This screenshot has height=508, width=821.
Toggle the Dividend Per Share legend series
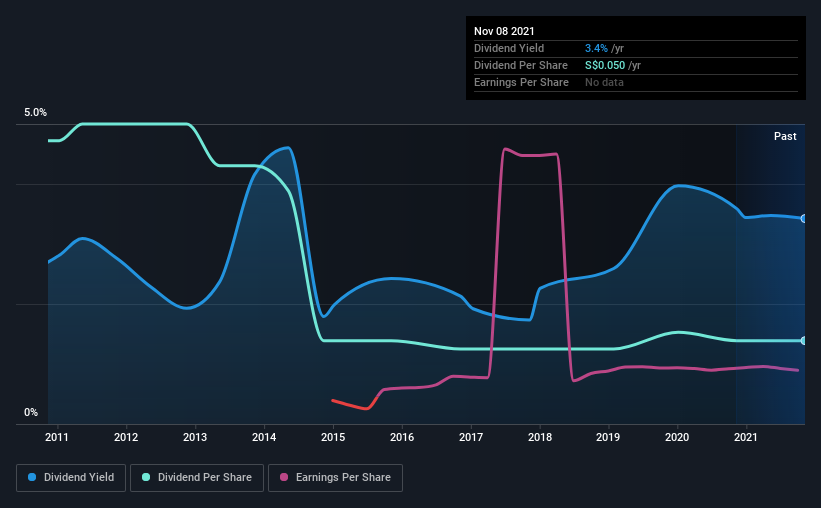tap(197, 478)
